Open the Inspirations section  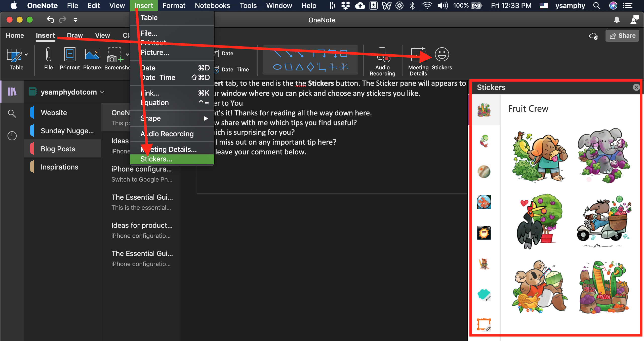(63, 167)
